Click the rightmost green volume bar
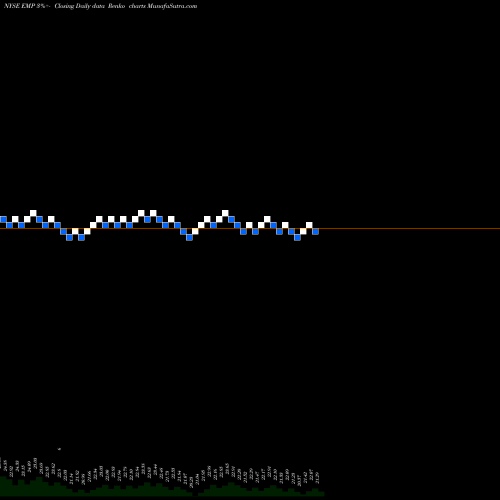Screen dimensions: 500x500 click(x=321, y=494)
